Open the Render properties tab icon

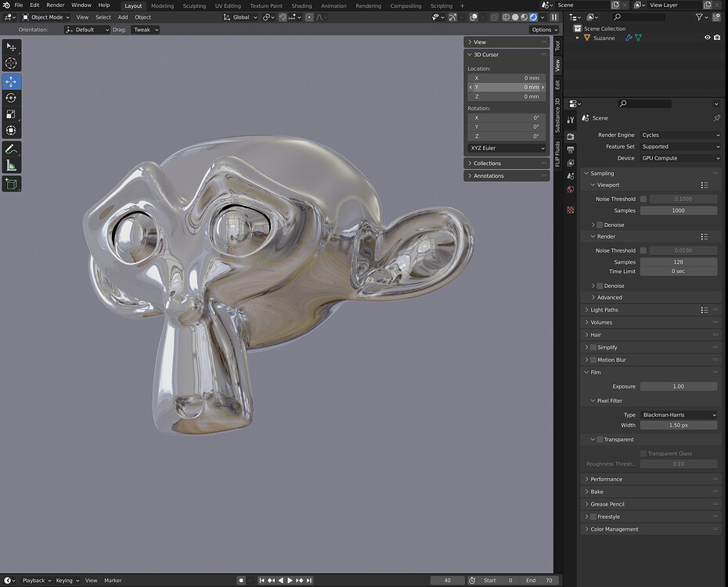[571, 136]
